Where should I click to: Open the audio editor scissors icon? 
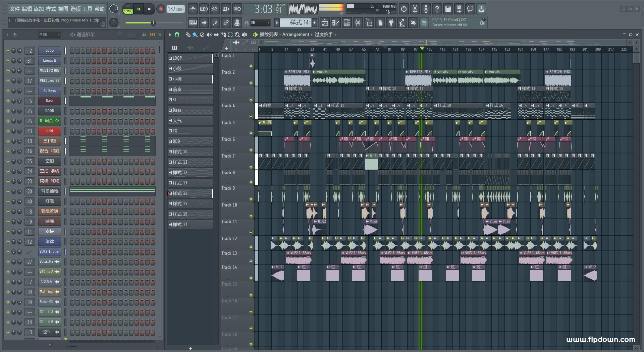415,9
